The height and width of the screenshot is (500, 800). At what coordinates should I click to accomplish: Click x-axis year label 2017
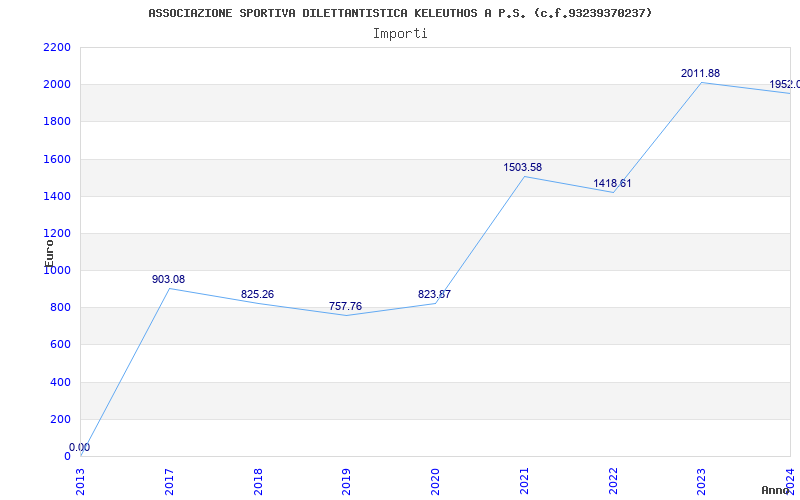[x=169, y=481]
